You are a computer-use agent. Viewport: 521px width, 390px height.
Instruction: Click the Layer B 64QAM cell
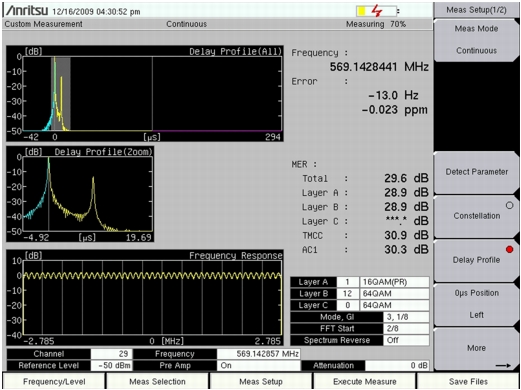[x=394, y=294]
